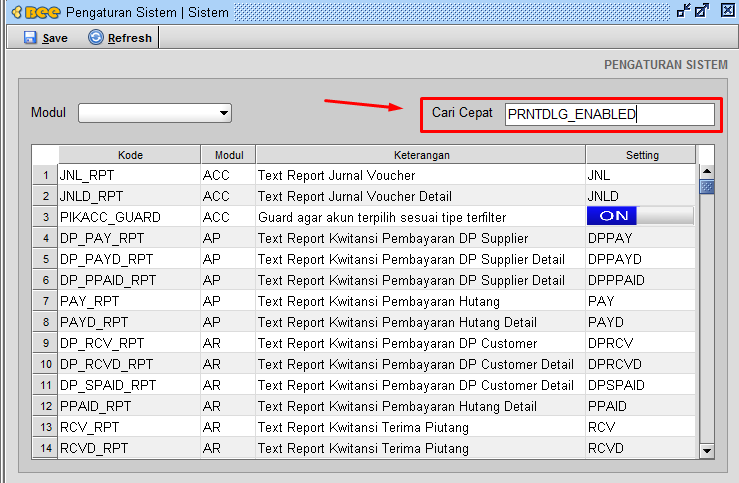Click the DPRCV setting value

[x=640, y=343]
